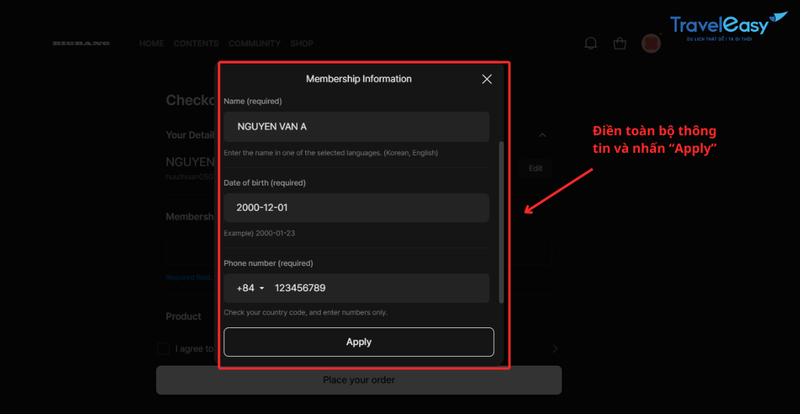Click the Date of birth field

click(x=356, y=208)
